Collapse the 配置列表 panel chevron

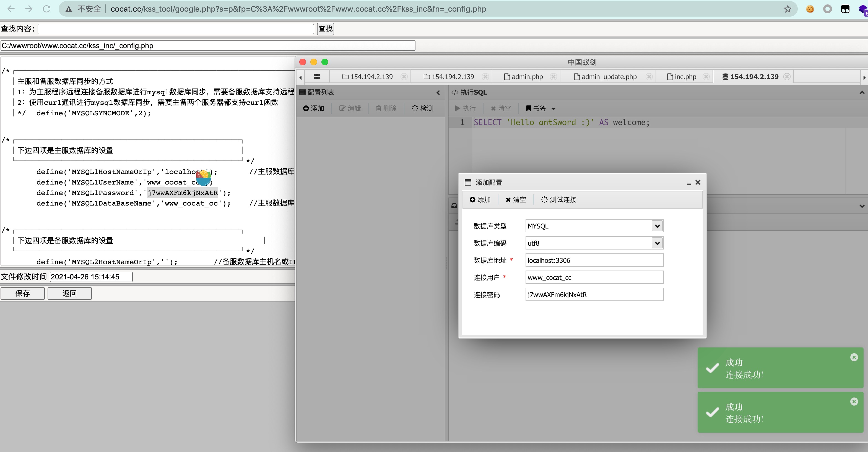438,92
